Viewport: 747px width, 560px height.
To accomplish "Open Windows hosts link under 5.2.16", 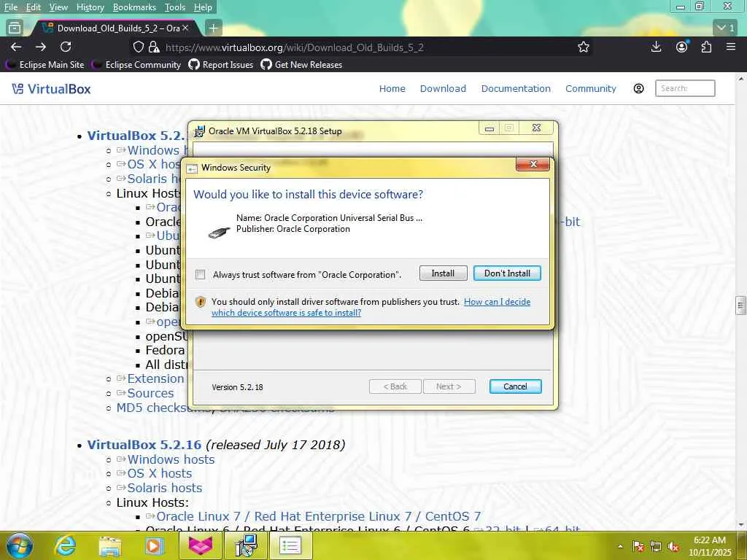I will click(171, 459).
